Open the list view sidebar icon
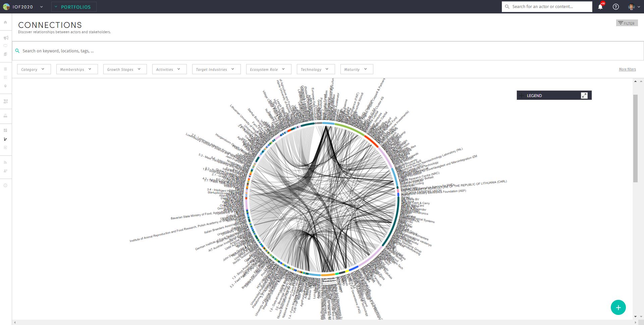Image resolution: width=644 pixels, height=325 pixels. pos(5,69)
